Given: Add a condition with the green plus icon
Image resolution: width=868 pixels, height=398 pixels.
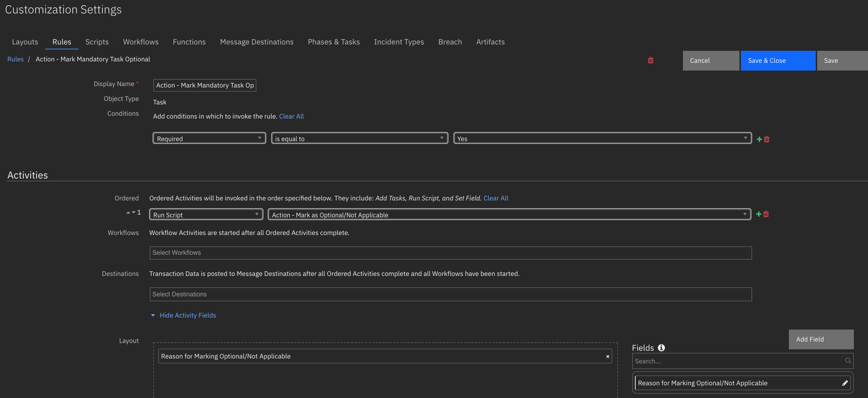Looking at the screenshot, I should point(759,139).
